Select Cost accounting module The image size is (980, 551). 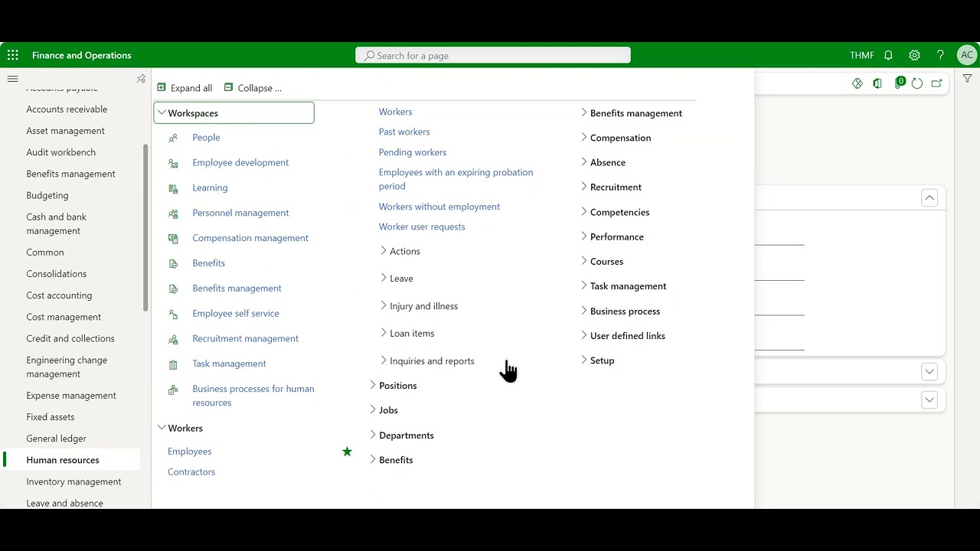(x=59, y=295)
